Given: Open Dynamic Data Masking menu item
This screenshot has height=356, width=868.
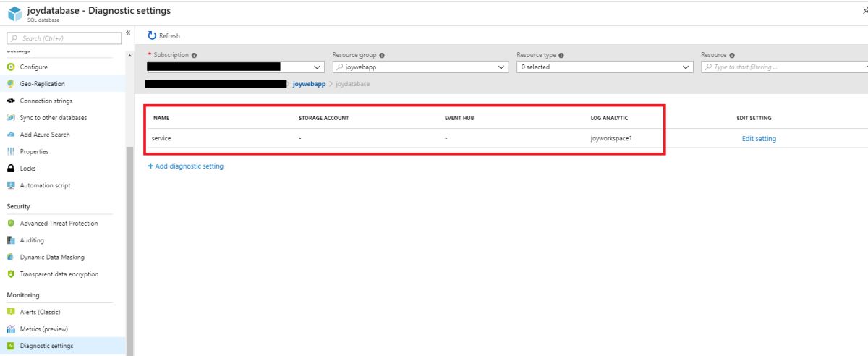Looking at the screenshot, I should pos(62,257).
